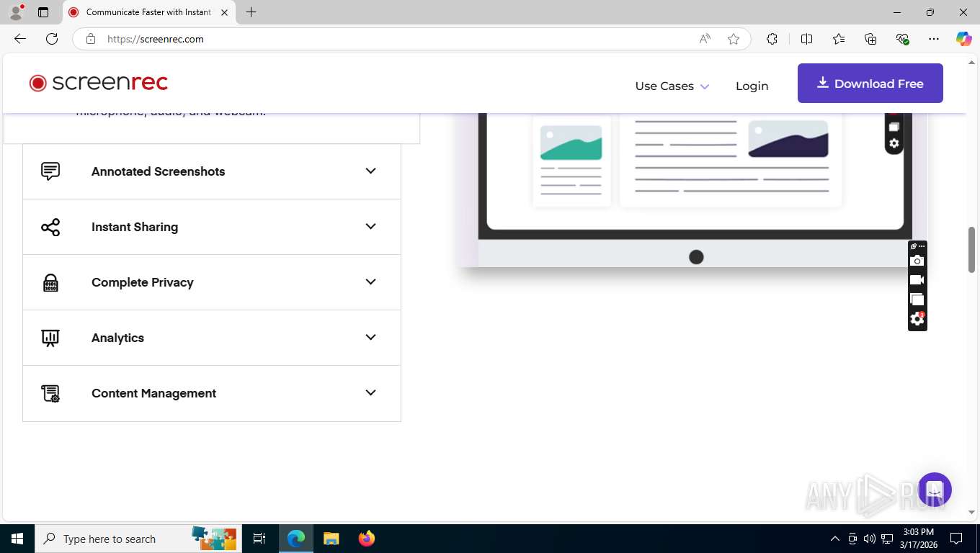
Task: Expand the Content Management section chevron
Action: click(370, 393)
